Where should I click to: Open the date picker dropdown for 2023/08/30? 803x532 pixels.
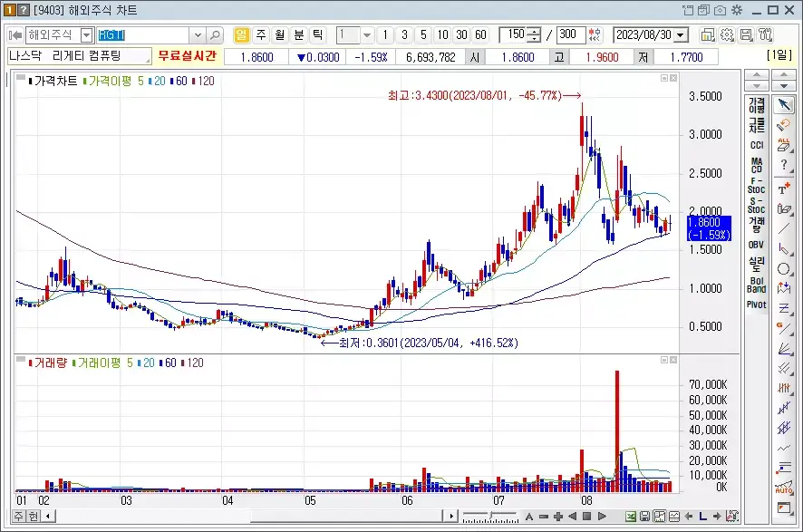click(681, 35)
